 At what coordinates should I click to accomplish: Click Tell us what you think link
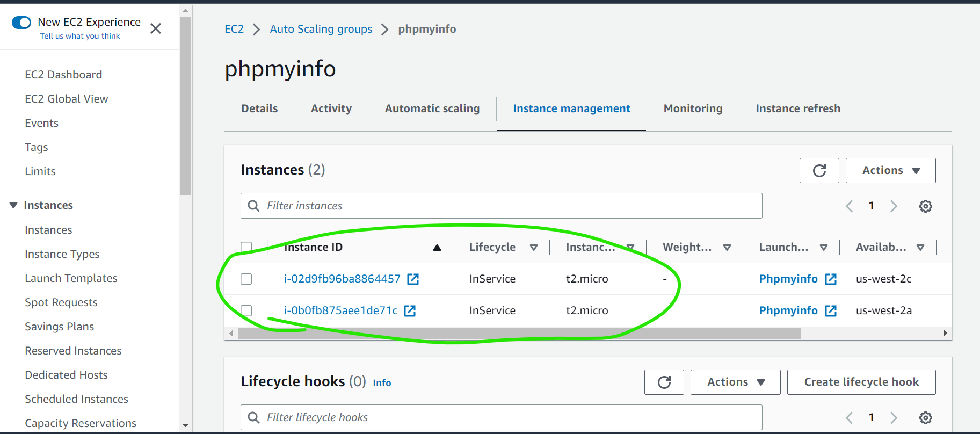pyautogui.click(x=80, y=36)
